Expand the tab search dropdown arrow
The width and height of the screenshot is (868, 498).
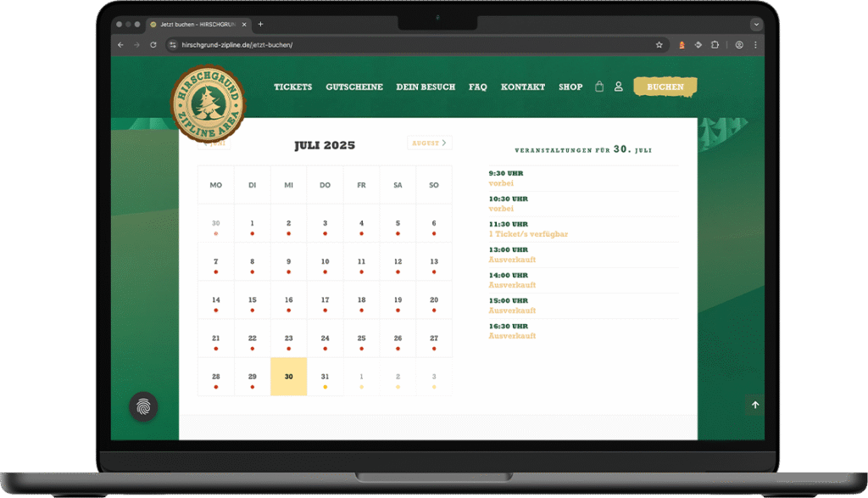[755, 25]
